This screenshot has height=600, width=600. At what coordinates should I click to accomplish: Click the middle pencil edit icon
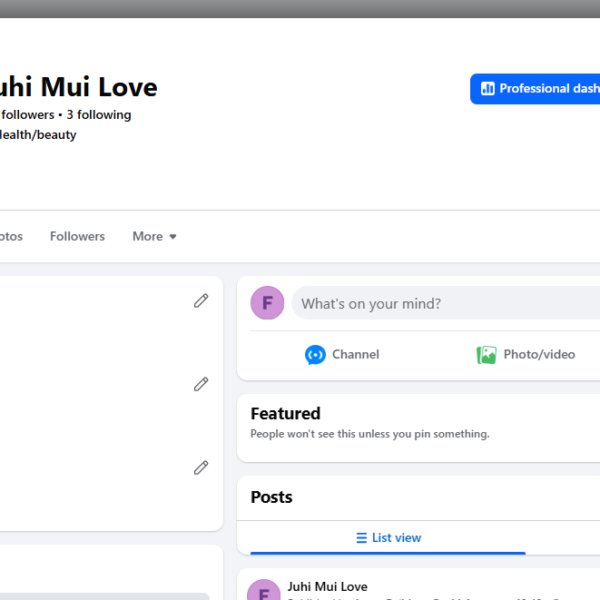201,384
